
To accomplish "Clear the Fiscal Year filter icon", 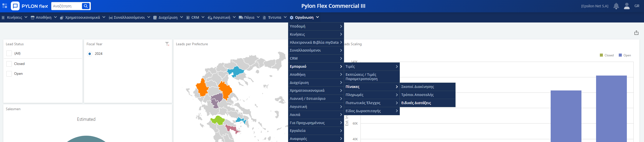I will point(167,44).
